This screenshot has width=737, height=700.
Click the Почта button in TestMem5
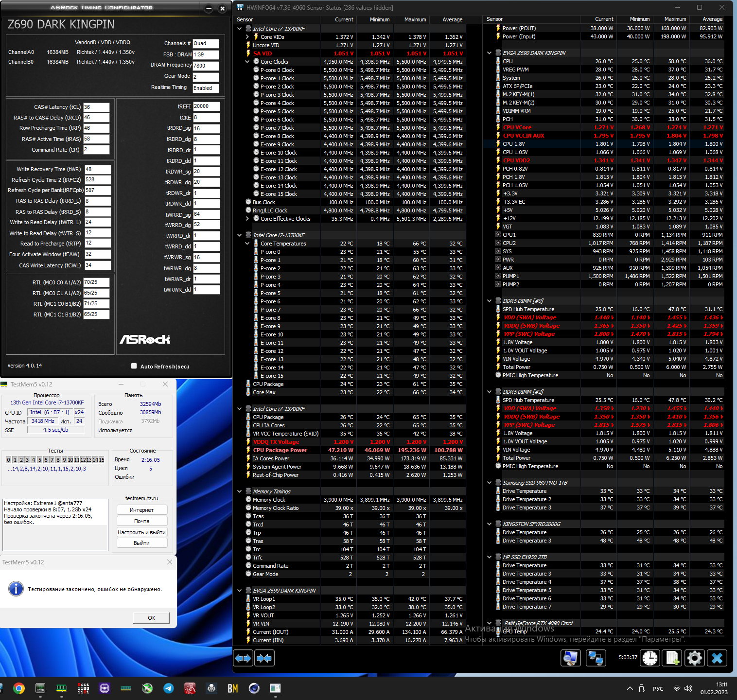142,521
